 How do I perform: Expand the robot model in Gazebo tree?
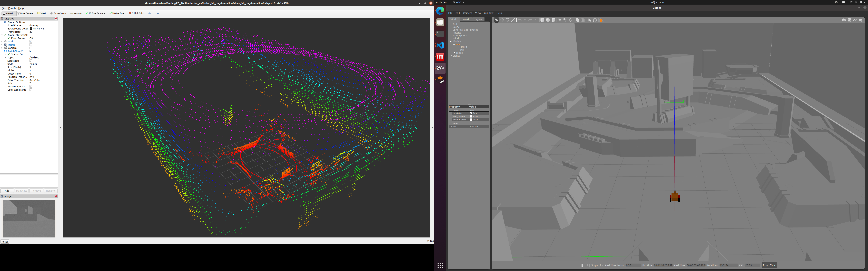click(x=454, y=53)
